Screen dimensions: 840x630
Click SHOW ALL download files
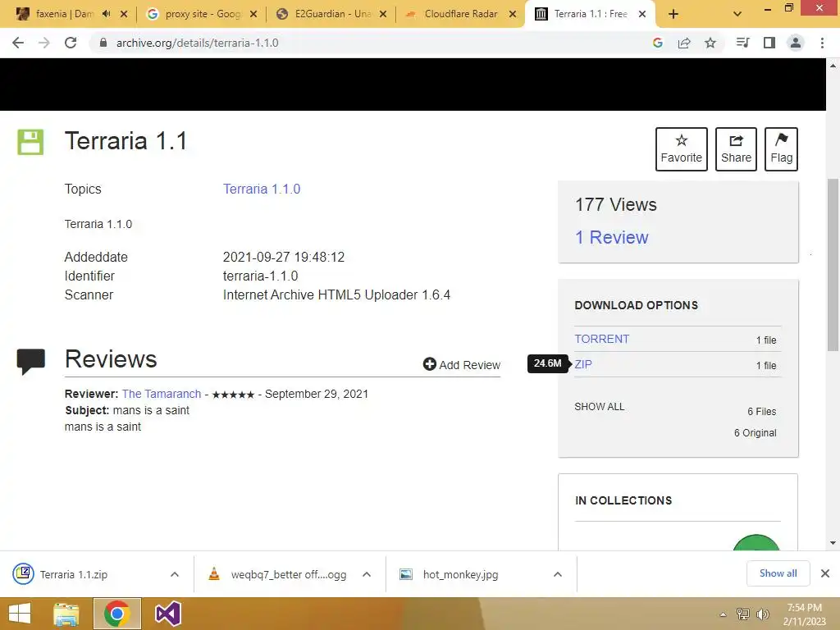point(599,407)
